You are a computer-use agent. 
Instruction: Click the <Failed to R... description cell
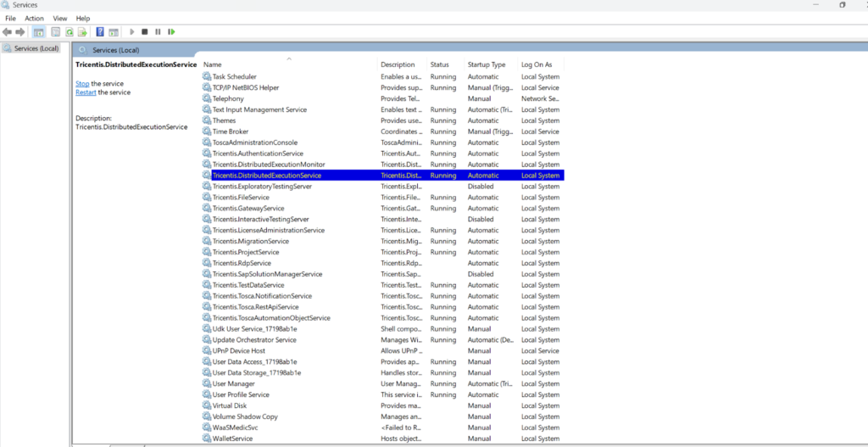400,427
